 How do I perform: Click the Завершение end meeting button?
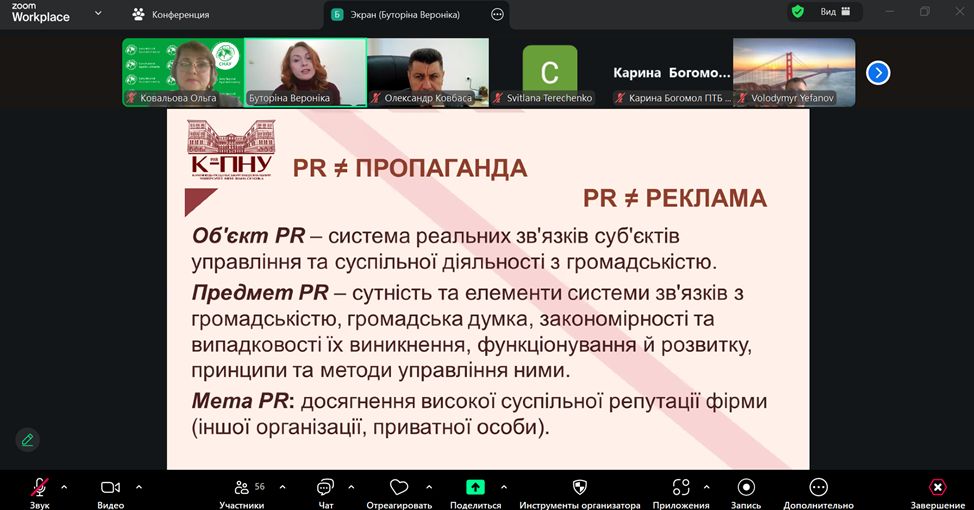[x=937, y=487]
